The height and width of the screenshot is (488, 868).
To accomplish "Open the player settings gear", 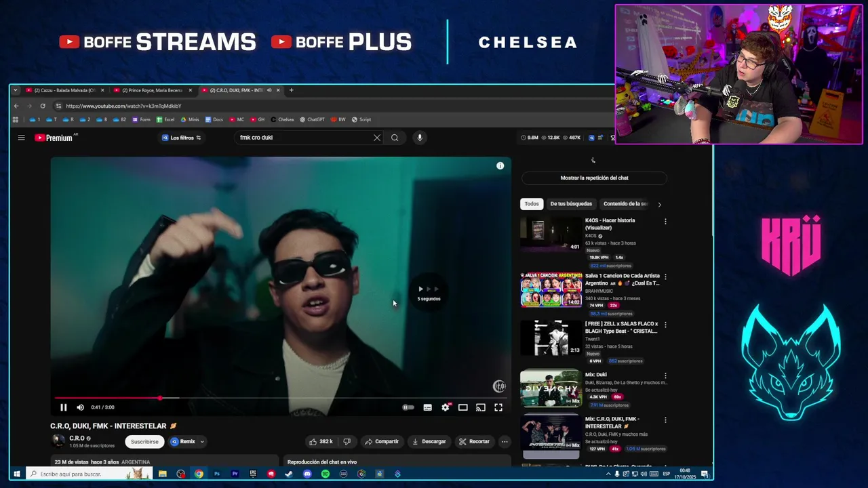I will click(x=446, y=407).
